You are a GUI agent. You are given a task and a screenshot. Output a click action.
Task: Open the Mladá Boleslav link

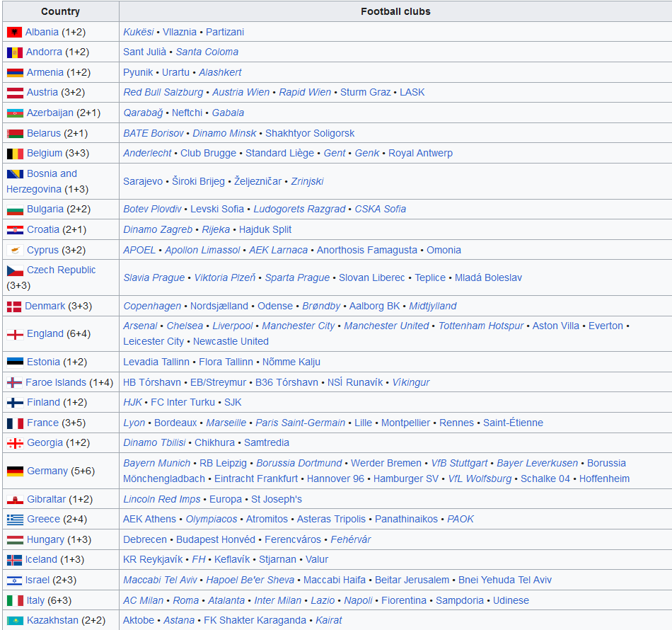pos(488,278)
